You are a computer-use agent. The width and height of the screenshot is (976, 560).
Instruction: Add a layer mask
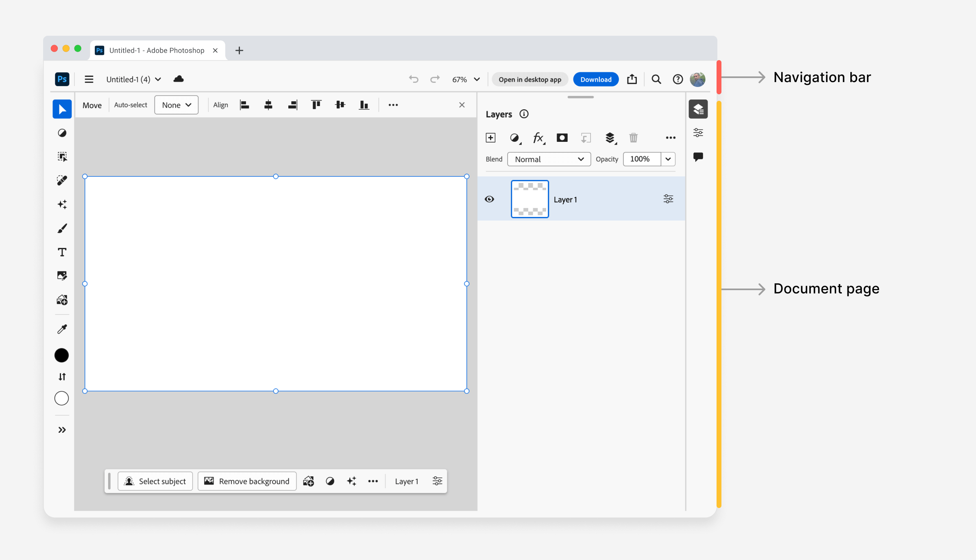562,138
